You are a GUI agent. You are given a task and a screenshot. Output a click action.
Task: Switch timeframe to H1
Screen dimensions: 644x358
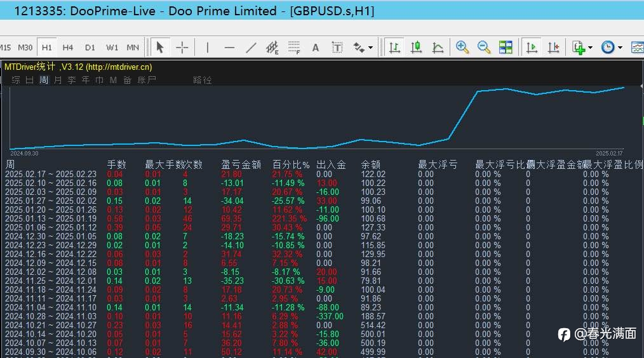[47, 48]
